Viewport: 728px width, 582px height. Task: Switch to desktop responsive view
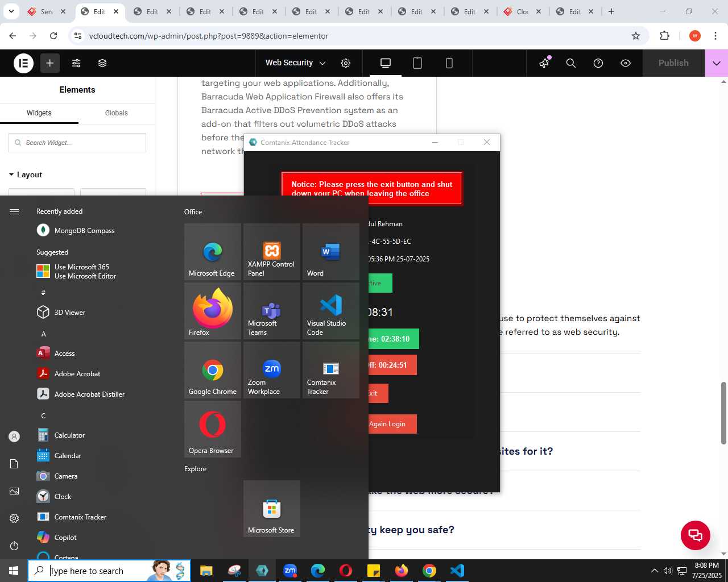click(x=386, y=63)
